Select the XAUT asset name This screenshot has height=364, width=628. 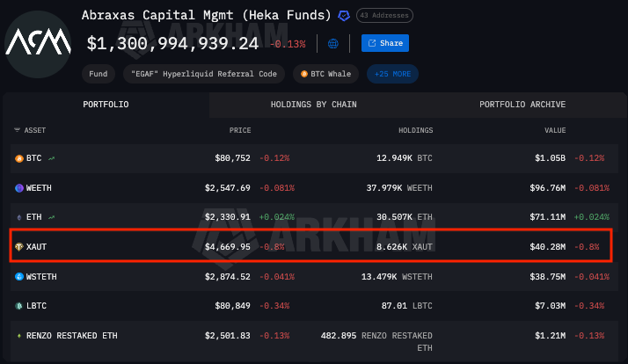pyautogui.click(x=36, y=247)
